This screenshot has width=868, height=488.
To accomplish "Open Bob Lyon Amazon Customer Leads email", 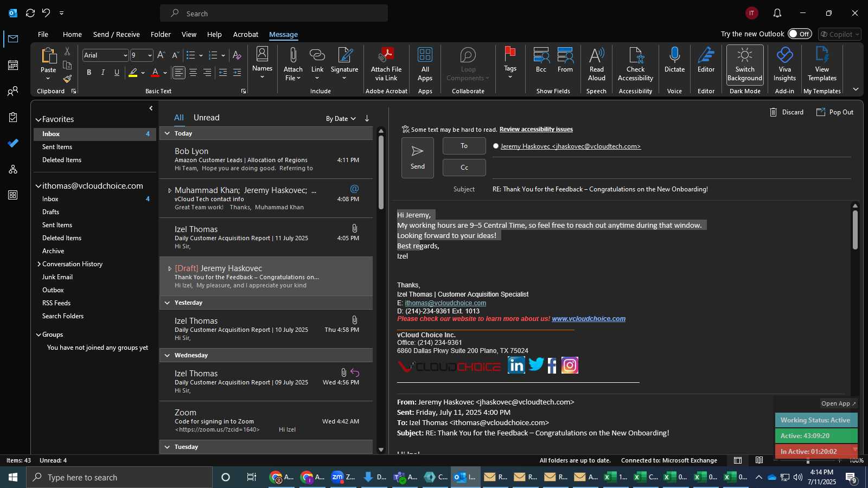I will pos(266,159).
